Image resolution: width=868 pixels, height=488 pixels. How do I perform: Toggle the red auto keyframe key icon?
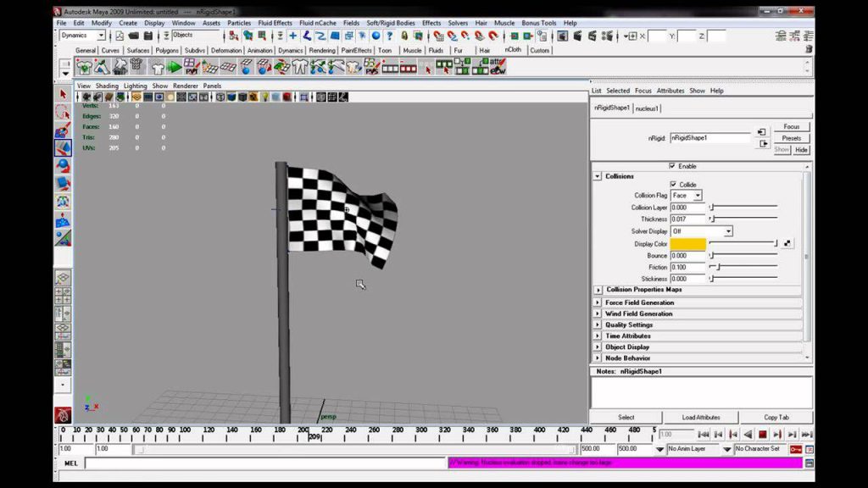click(x=796, y=449)
